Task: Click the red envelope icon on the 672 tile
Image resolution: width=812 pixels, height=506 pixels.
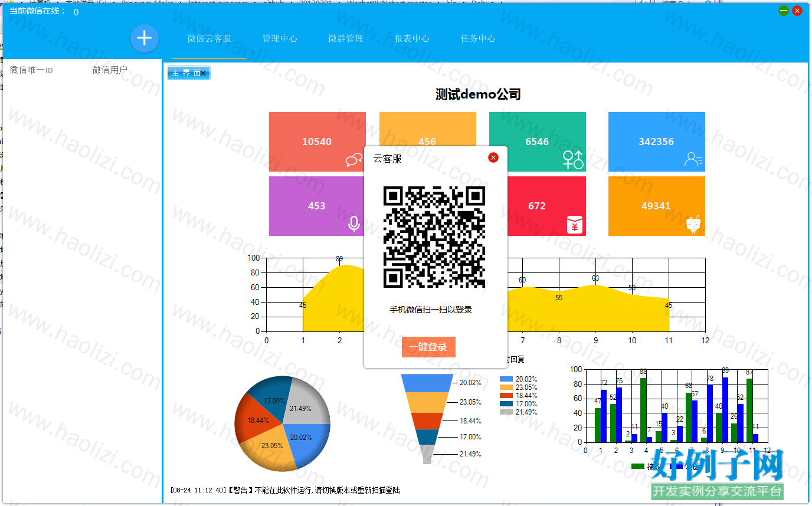Action: tap(575, 225)
